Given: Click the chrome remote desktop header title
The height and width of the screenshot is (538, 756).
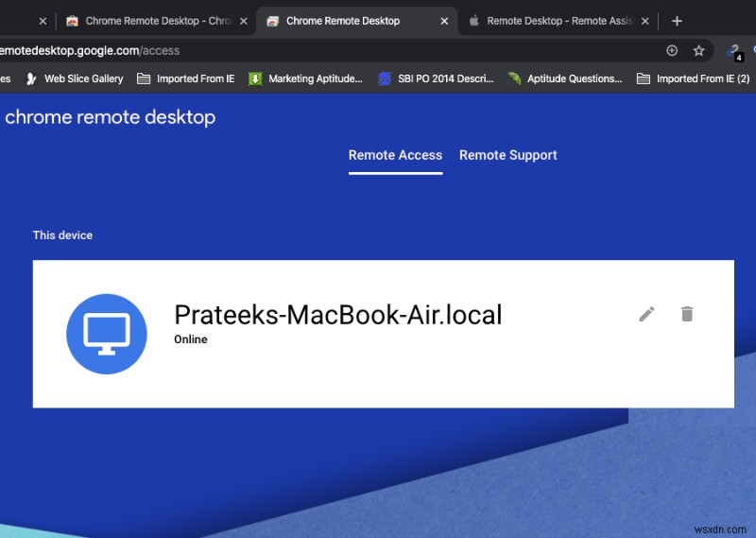Looking at the screenshot, I should tap(110, 117).
